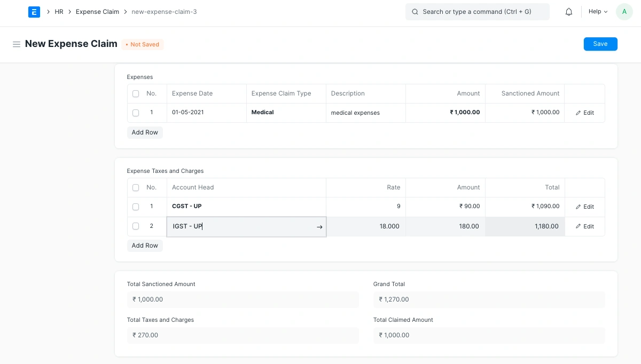Save the new expense claim
This screenshot has height=364, width=641.
(x=600, y=44)
